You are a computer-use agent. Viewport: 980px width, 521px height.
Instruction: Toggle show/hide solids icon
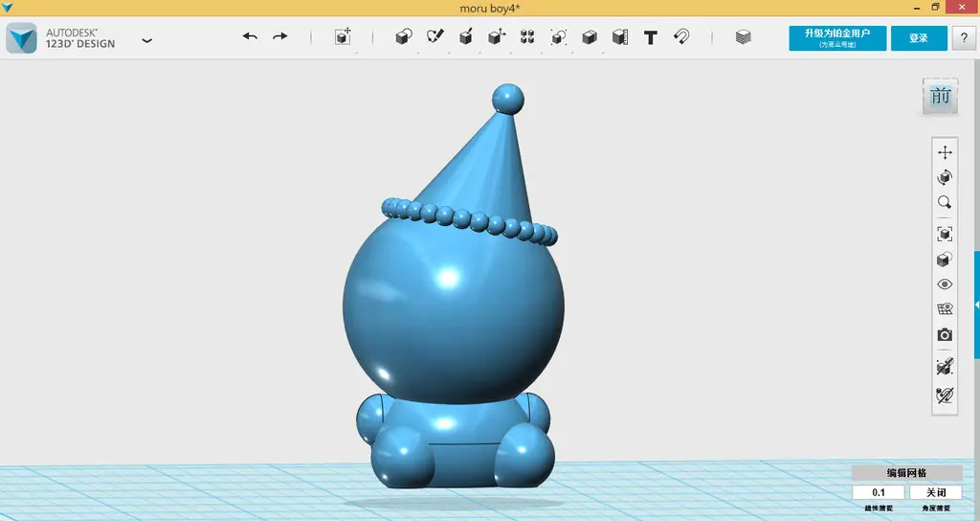point(945,366)
